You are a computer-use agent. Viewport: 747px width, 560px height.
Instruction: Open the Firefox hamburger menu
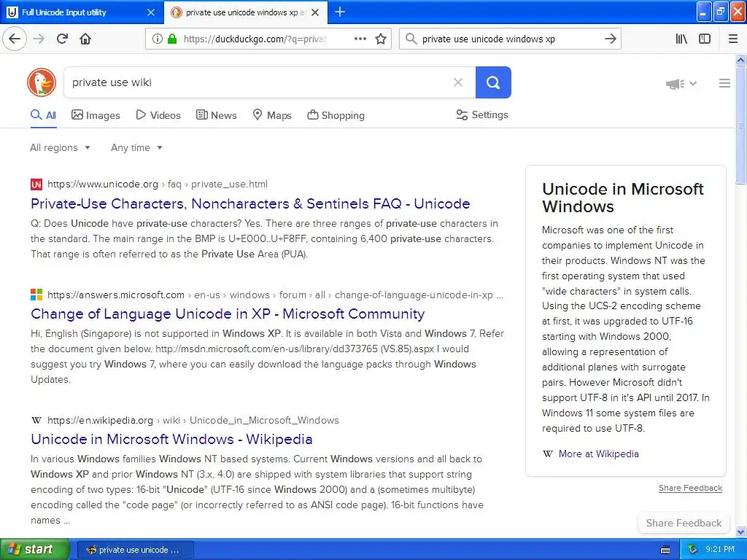733,39
